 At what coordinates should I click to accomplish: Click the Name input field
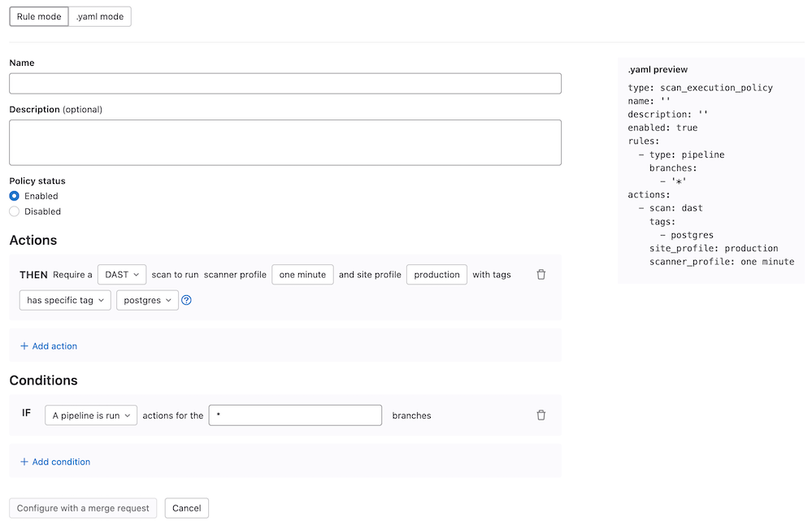[284, 83]
